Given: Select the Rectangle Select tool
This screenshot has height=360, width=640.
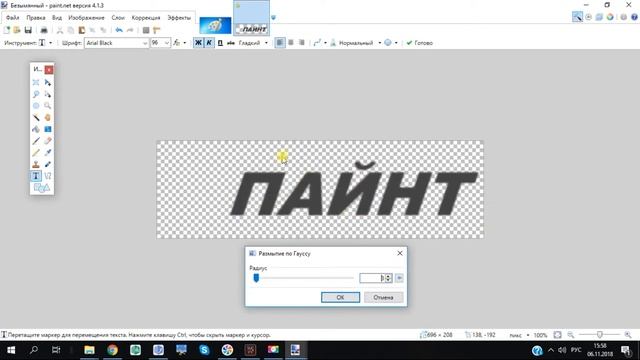Looking at the screenshot, I should coord(36,82).
